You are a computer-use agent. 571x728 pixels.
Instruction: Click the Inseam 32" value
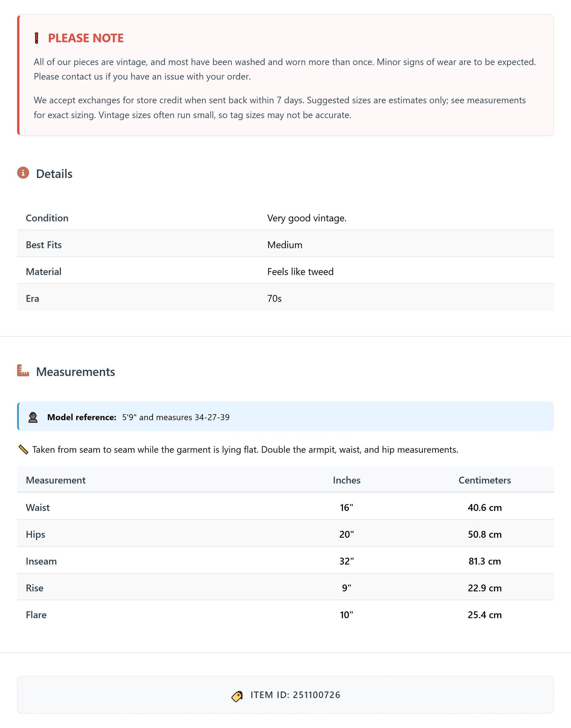click(347, 561)
